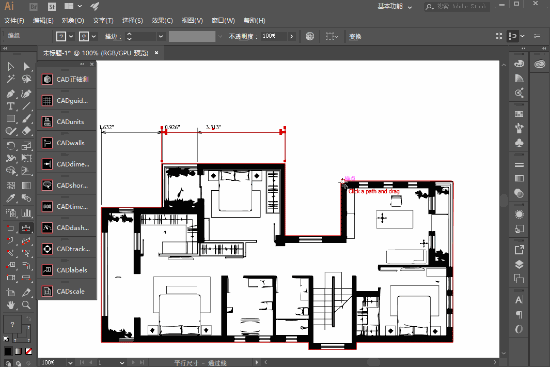Select the black default fill swatch
The image size is (550, 367).
pyautogui.click(x=8, y=351)
